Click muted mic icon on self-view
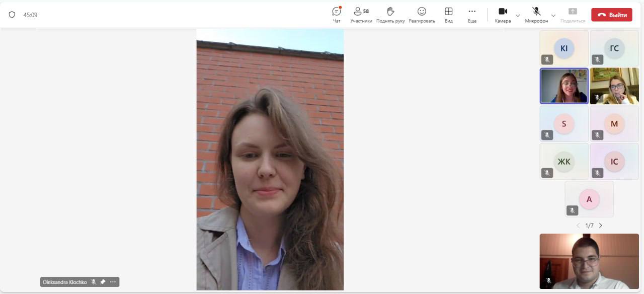The width and height of the screenshot is (644, 294). click(x=548, y=280)
